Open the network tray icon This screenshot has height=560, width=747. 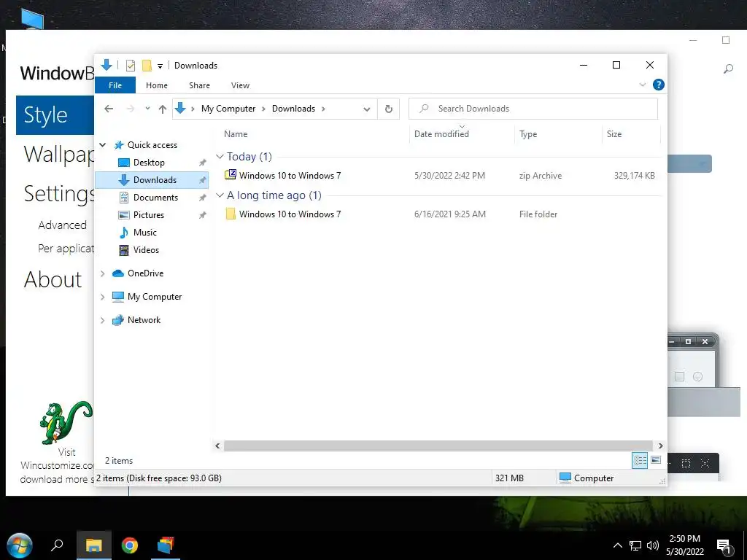coord(635,545)
